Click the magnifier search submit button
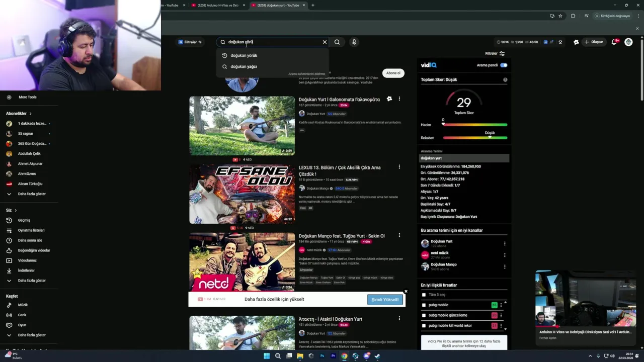Image resolution: width=644 pixels, height=362 pixels. click(337, 42)
